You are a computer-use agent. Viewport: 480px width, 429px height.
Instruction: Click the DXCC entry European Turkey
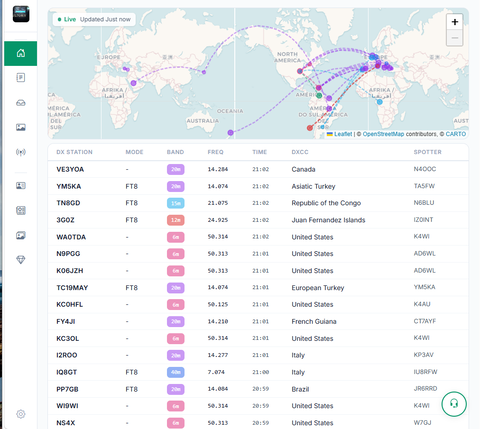pyautogui.click(x=318, y=288)
